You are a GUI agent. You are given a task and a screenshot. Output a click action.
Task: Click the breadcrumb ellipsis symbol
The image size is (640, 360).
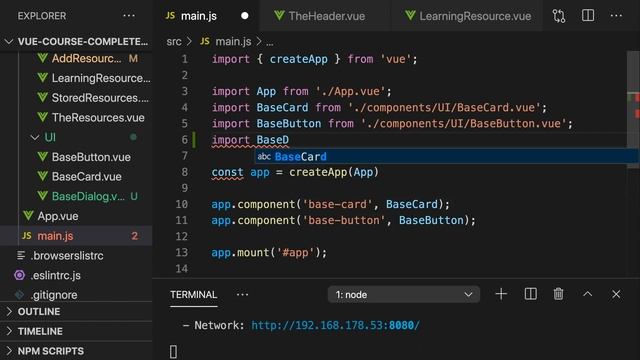(x=270, y=42)
